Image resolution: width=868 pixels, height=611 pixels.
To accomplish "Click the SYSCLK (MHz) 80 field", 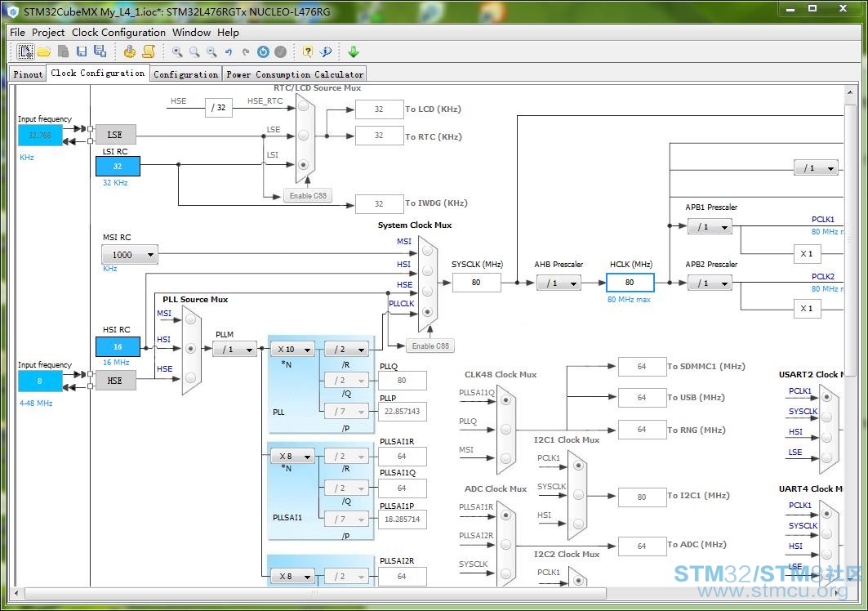I will 476,283.
